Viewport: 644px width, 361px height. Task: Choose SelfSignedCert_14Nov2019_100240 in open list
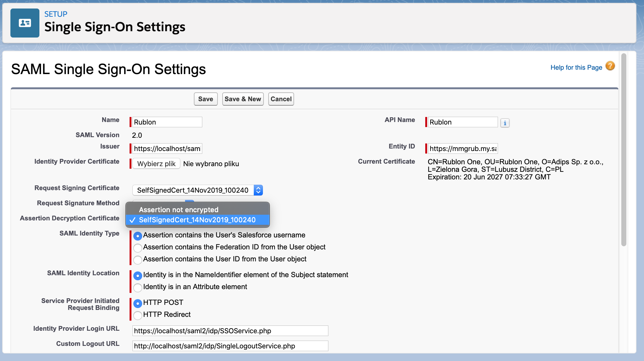[197, 220]
